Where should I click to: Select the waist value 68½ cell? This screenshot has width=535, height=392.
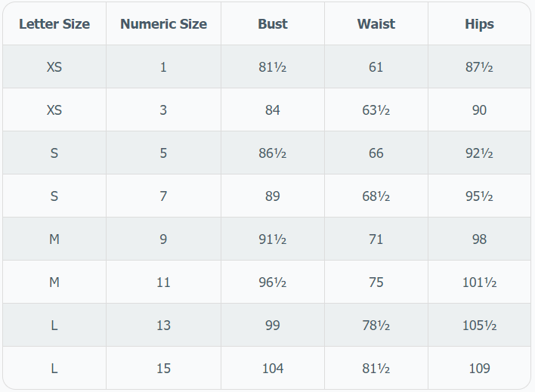point(376,196)
